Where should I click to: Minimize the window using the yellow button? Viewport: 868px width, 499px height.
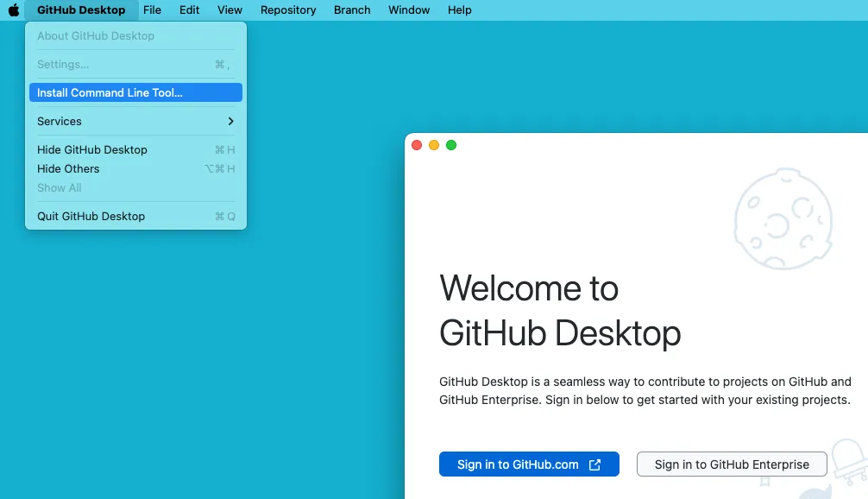point(434,145)
